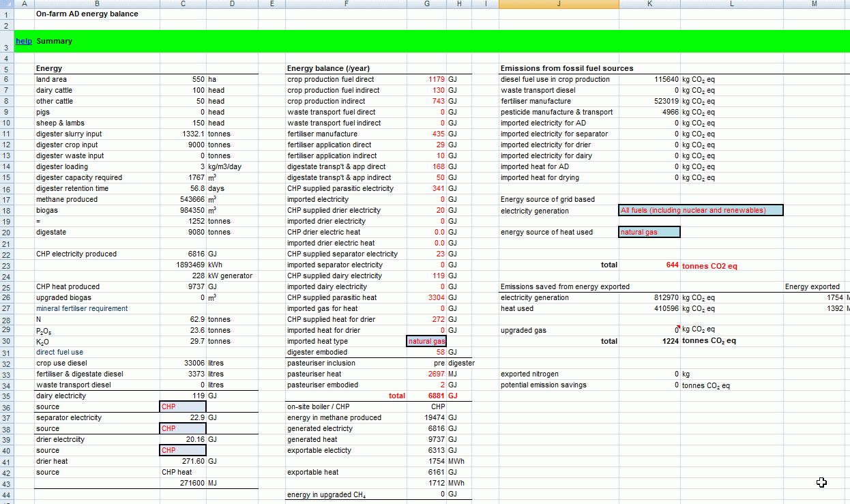Click the On-farm AD energy balance title
This screenshot has width=850, height=504.
click(87, 14)
